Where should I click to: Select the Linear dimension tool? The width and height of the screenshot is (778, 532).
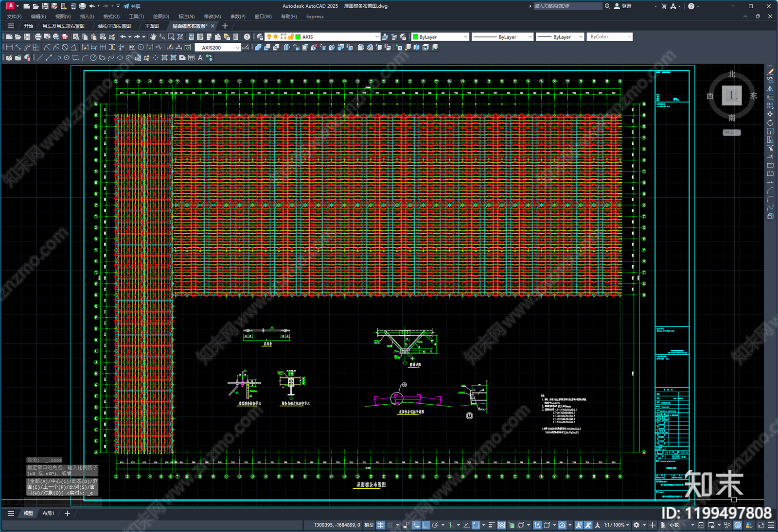point(9,48)
